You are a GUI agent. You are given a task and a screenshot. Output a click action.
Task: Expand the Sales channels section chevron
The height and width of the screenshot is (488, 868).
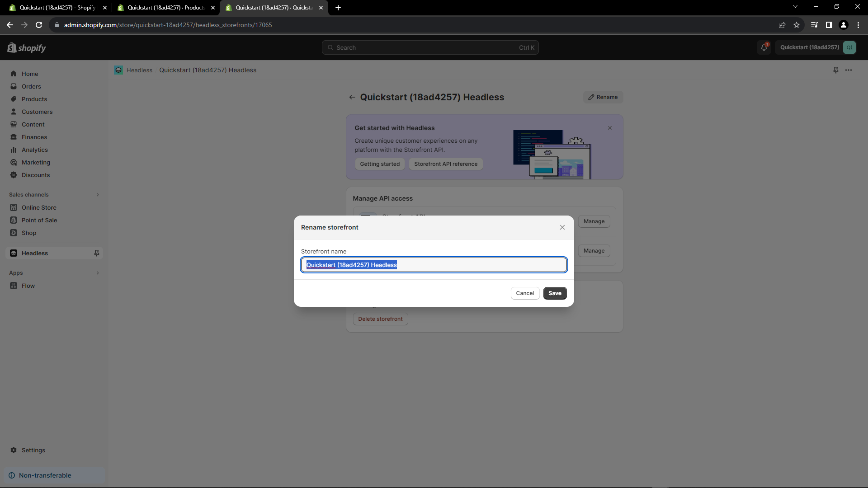[97, 195]
